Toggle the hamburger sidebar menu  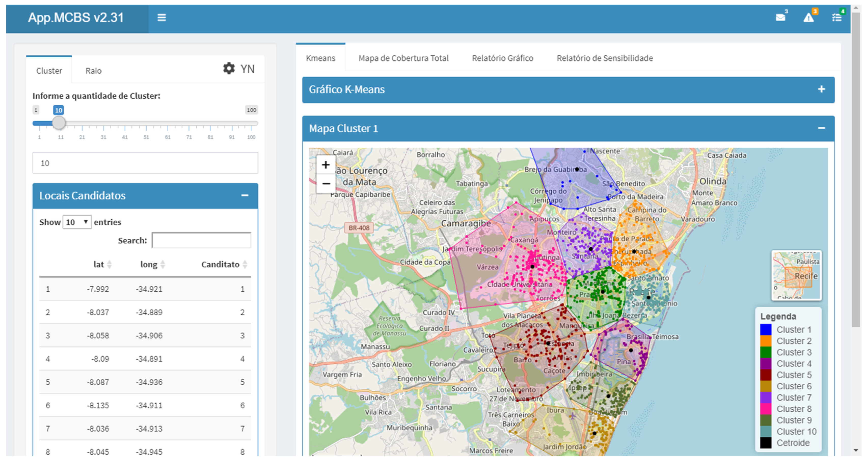click(161, 18)
